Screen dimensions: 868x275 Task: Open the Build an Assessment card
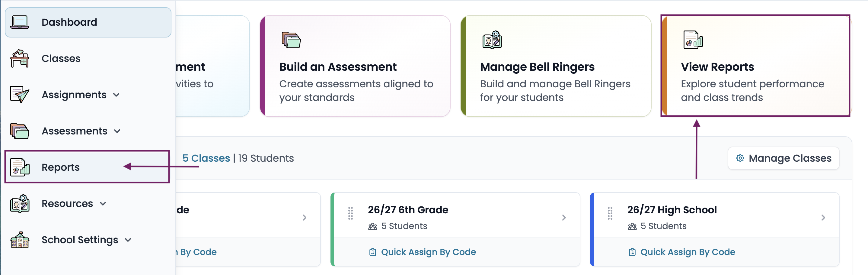point(355,66)
